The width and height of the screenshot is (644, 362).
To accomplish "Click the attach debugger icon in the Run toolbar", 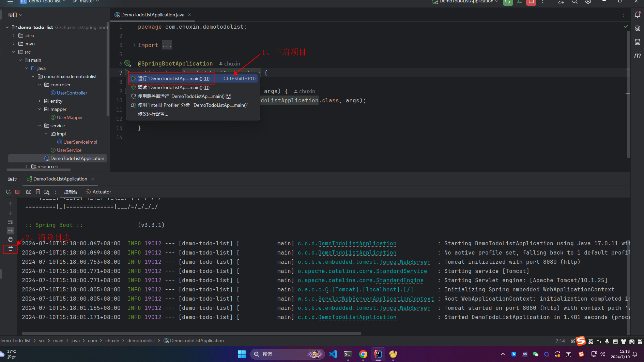I will click(x=38, y=192).
